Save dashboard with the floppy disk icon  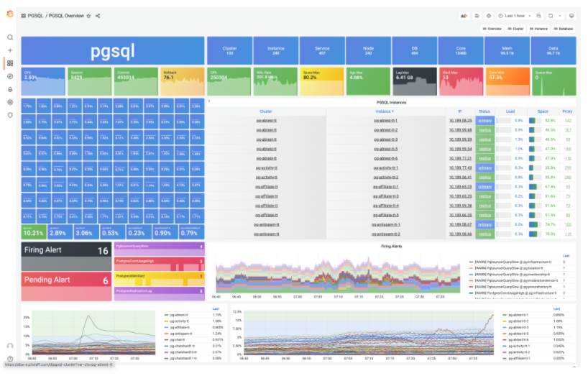(x=477, y=16)
